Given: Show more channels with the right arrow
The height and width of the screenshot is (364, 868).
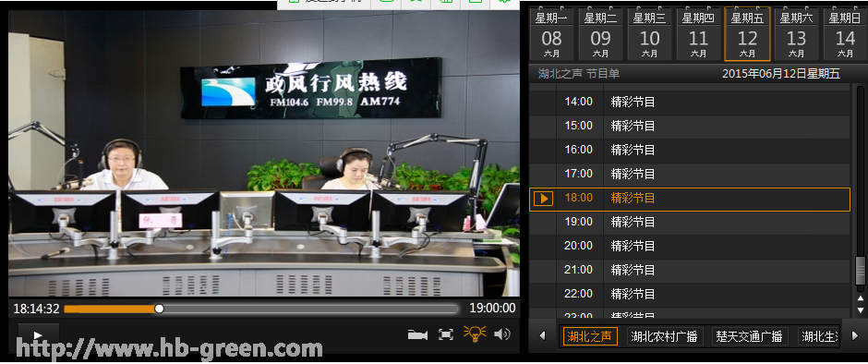Looking at the screenshot, I should pos(855,335).
